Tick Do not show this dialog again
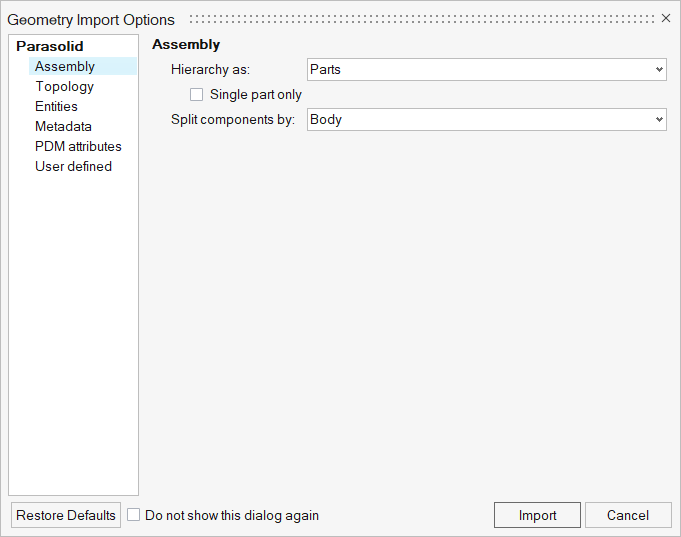The width and height of the screenshot is (681, 537). (134, 515)
